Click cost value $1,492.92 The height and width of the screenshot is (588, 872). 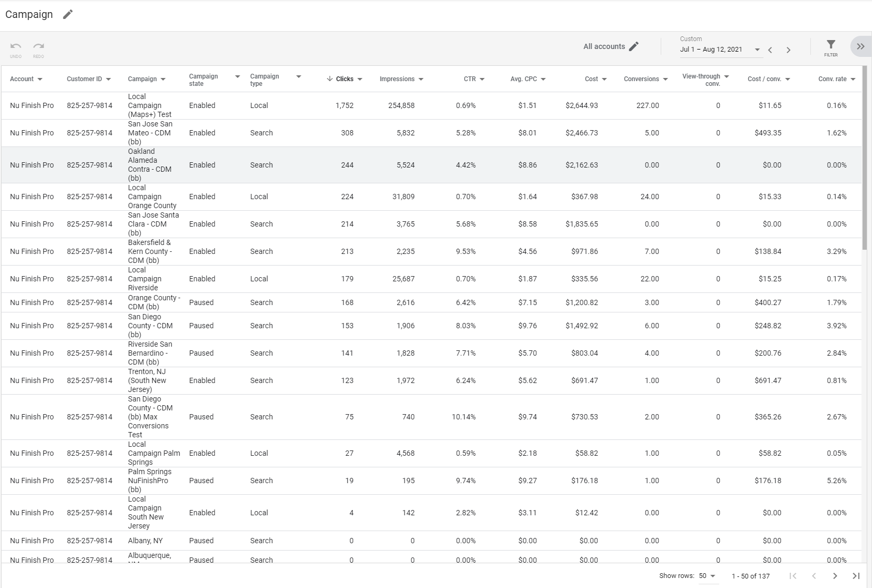point(582,326)
